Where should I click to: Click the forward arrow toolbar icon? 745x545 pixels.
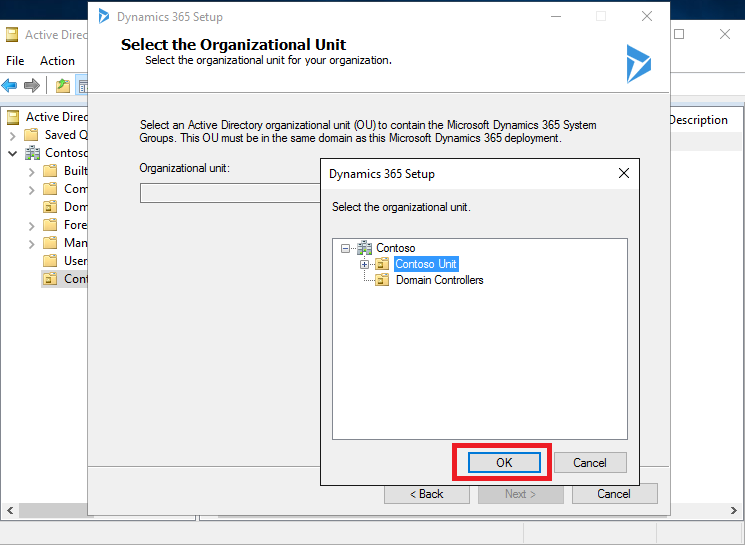32,86
